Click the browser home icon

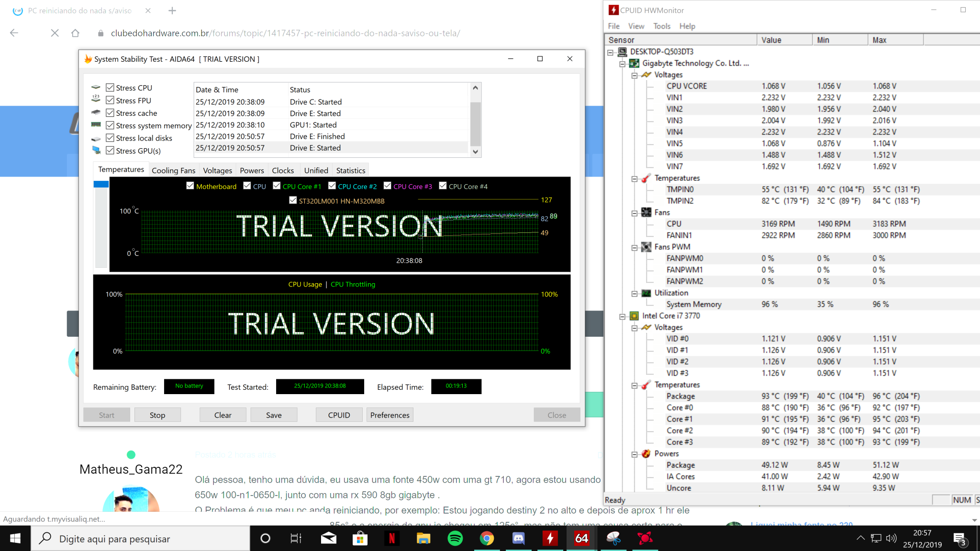[x=75, y=33]
